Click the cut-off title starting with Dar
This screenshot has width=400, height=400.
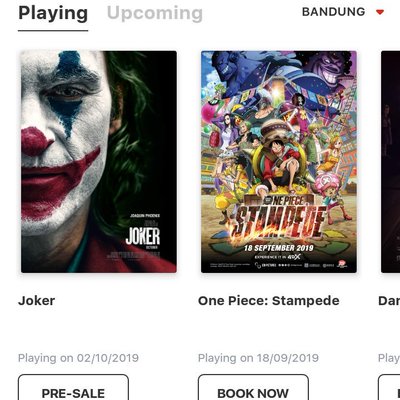click(389, 301)
